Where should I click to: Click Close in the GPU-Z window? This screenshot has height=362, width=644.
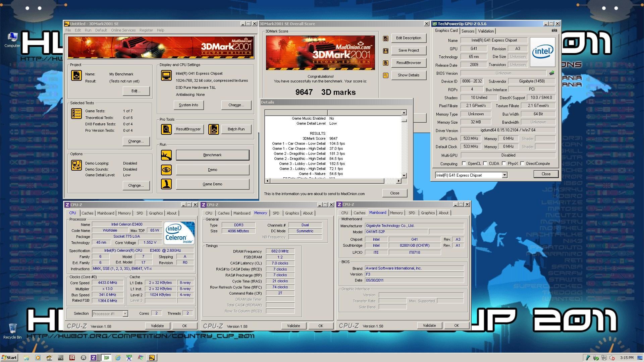pos(546,174)
